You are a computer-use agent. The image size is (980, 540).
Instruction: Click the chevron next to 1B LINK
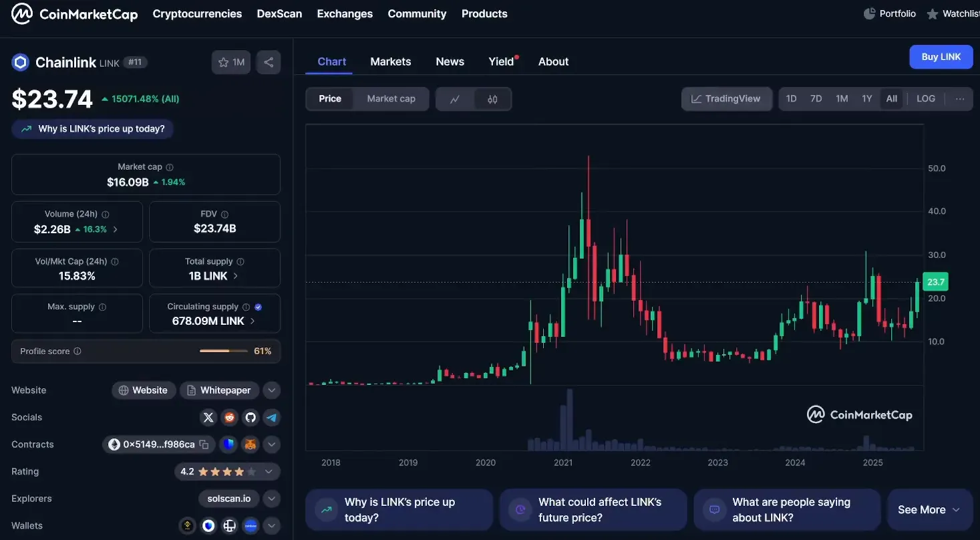point(235,276)
